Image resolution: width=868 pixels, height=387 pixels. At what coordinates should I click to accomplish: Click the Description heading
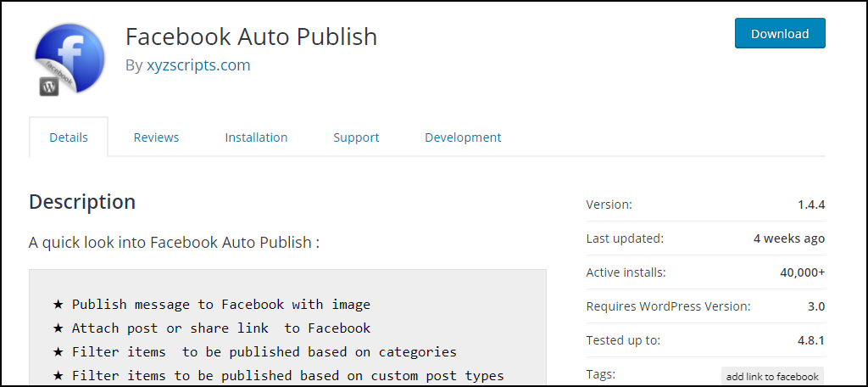[82, 202]
